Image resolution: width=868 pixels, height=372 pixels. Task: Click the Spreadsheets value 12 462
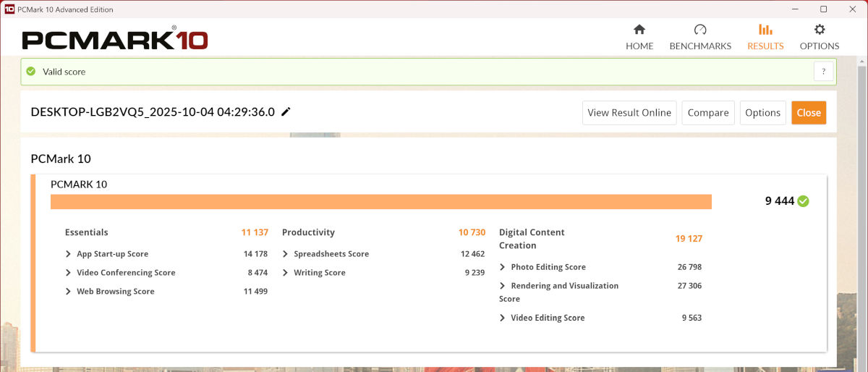472,254
